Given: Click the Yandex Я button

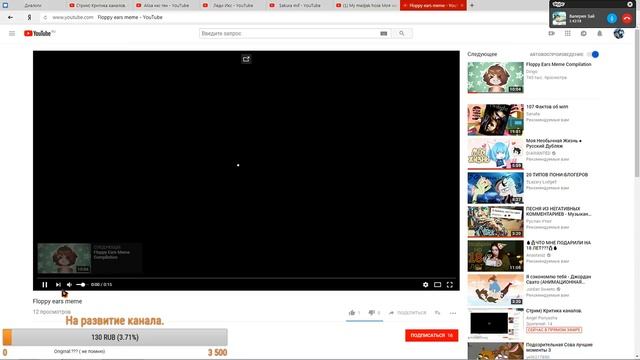Looking at the screenshot, I should 29,17.
